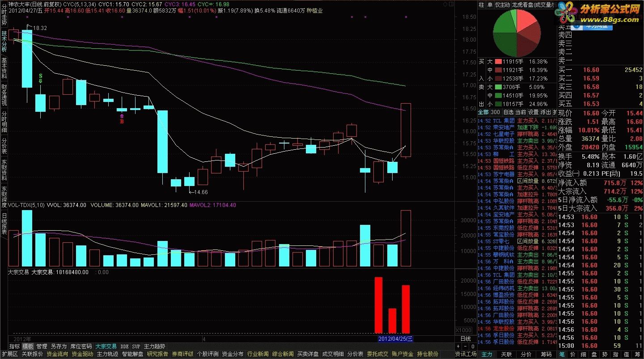The height and width of the screenshot is (359, 644).
Task: Click the order flow pie chart
Action: click(517, 33)
